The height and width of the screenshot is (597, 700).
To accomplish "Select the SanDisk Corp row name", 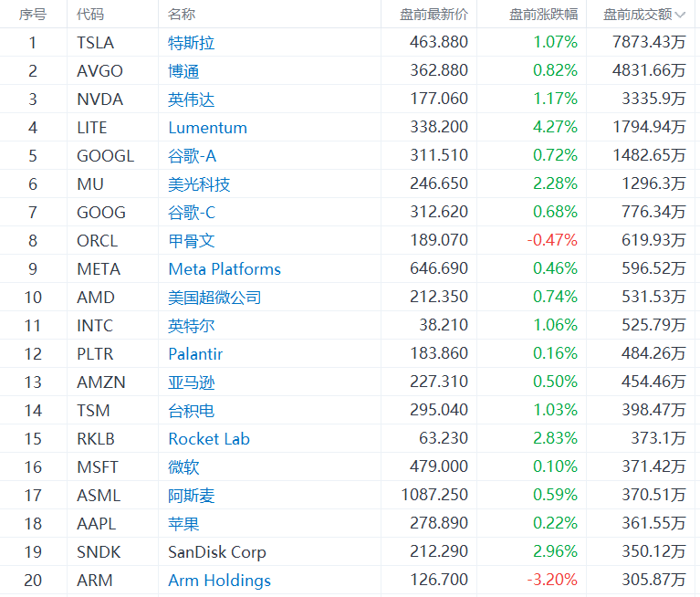I will 217,552.
